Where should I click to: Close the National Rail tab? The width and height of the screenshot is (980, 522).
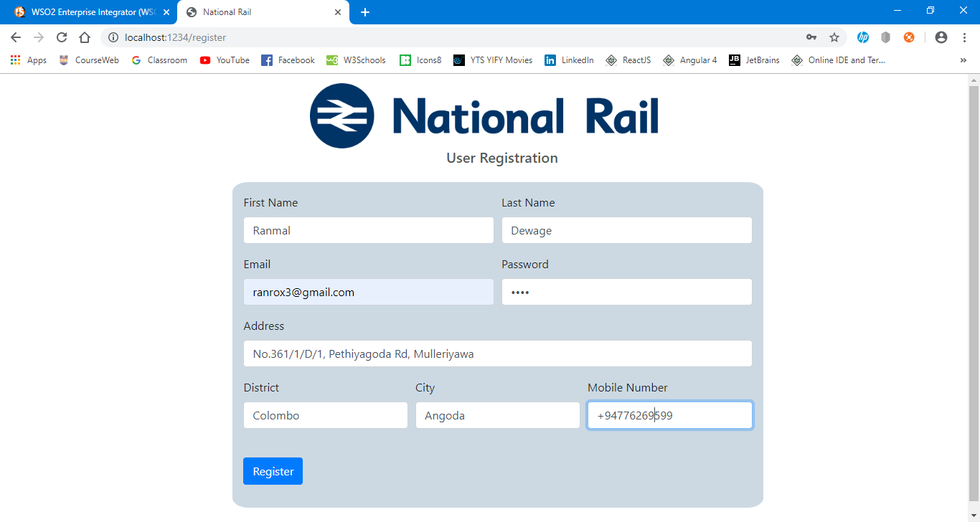pyautogui.click(x=338, y=12)
